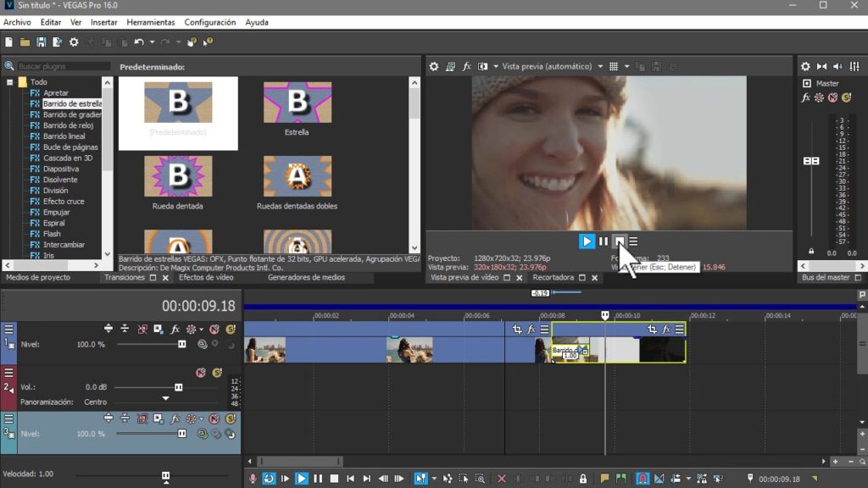Viewport: 868px width, 488px height.
Task: Toggle mute on audio track 2
Action: coord(201,373)
